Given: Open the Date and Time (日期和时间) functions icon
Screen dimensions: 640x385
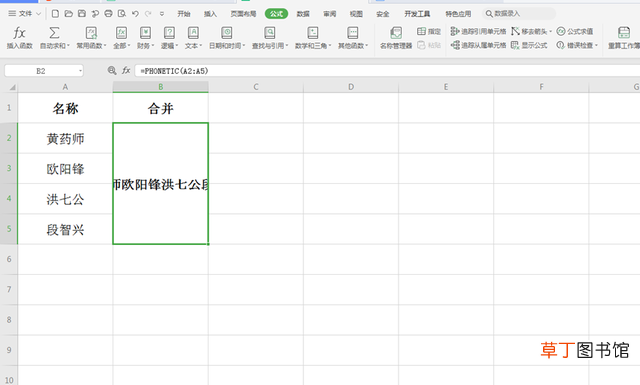Looking at the screenshot, I should [x=227, y=33].
